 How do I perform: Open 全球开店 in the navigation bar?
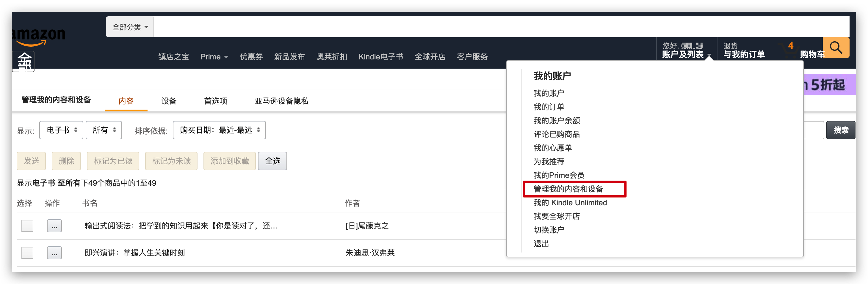coord(430,56)
